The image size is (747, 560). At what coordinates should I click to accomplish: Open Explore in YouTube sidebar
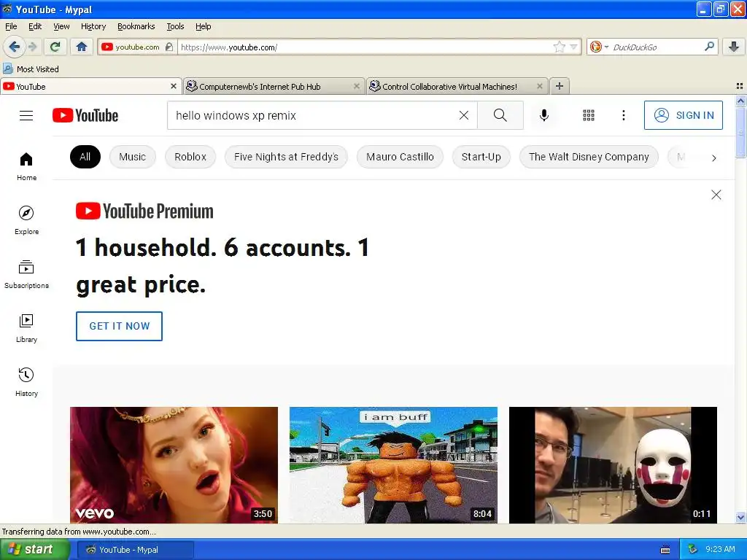click(x=26, y=220)
